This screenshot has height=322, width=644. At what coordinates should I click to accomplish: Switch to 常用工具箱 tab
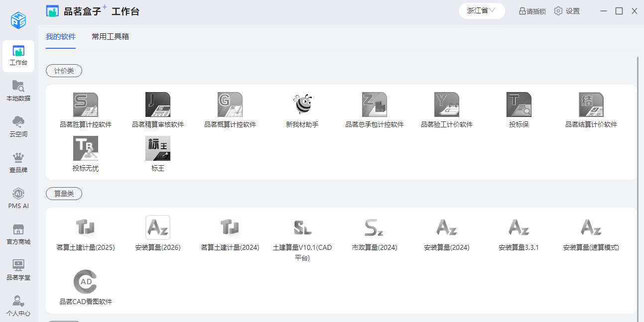(x=110, y=37)
